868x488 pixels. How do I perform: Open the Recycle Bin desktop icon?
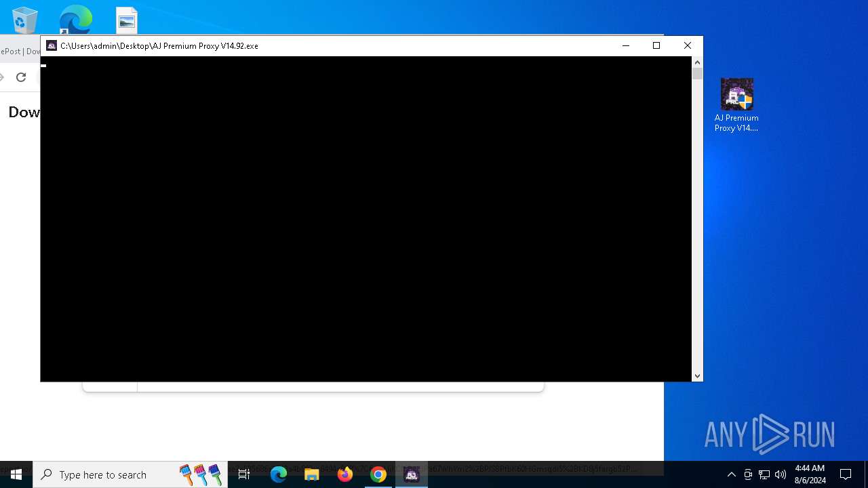coord(24,20)
